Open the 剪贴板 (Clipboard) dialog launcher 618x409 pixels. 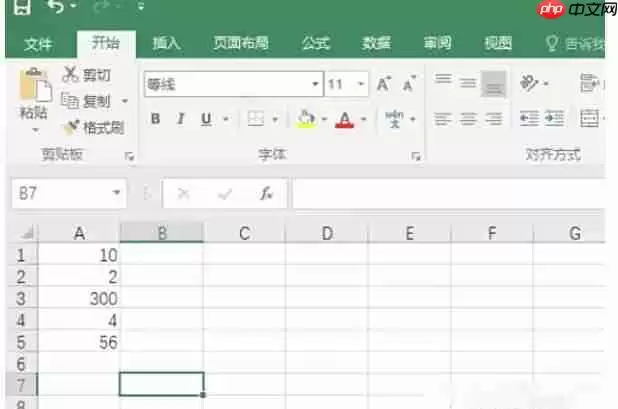click(129, 157)
